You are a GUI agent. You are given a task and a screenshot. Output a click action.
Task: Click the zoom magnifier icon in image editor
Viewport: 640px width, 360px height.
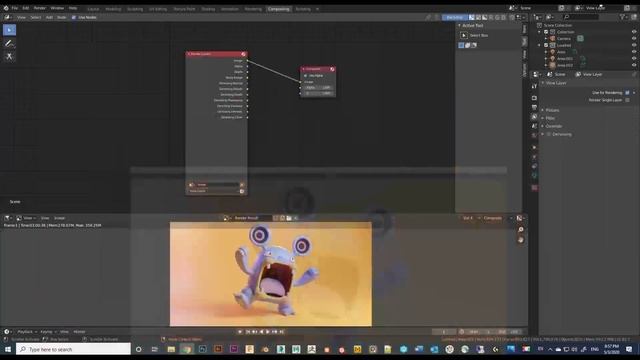pyautogui.click(x=520, y=230)
